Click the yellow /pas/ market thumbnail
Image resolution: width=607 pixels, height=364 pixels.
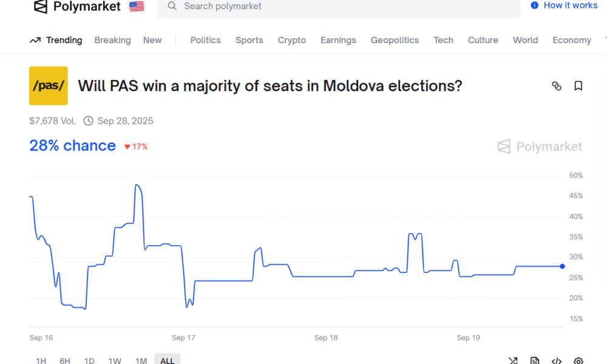tap(49, 86)
